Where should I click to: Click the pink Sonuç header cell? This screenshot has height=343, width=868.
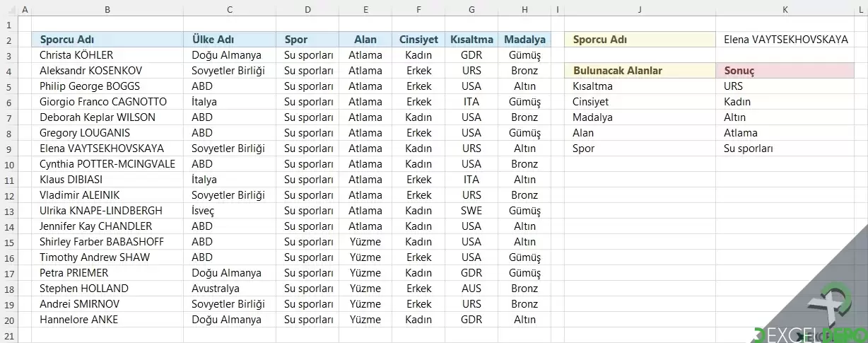click(785, 71)
